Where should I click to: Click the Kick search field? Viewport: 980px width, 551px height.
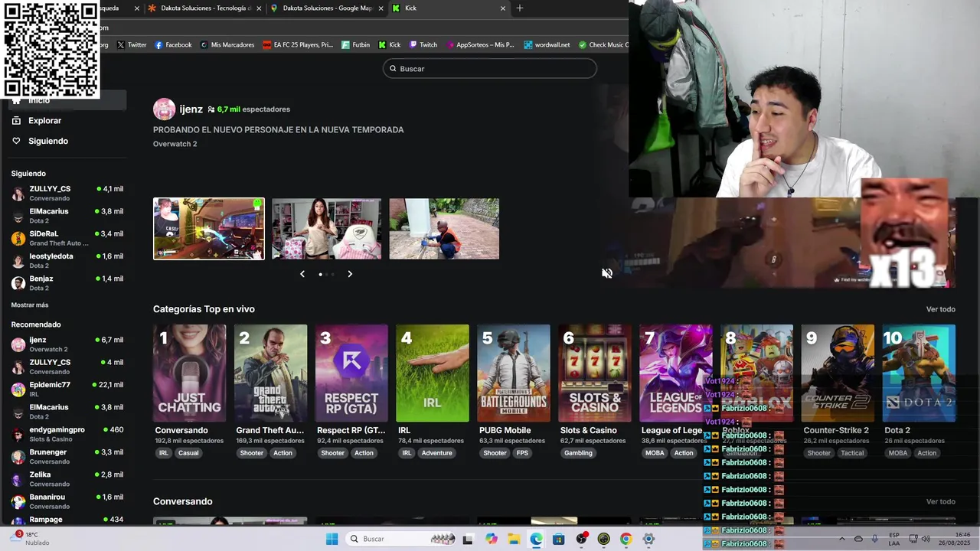(x=490, y=68)
